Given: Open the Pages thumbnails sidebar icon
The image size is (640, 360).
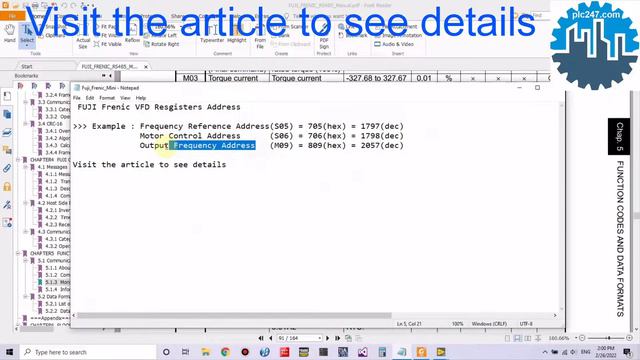Looking at the screenshot, I should (x=7, y=114).
